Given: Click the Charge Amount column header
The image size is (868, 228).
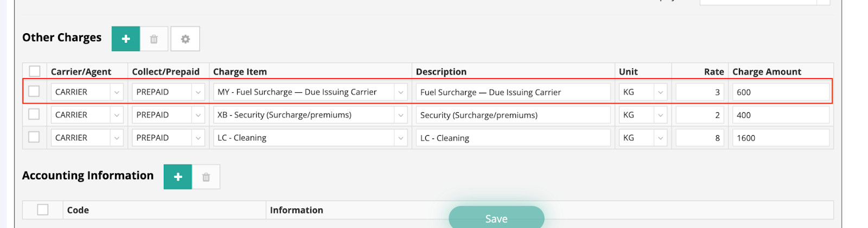Looking at the screenshot, I should pyautogui.click(x=767, y=72).
